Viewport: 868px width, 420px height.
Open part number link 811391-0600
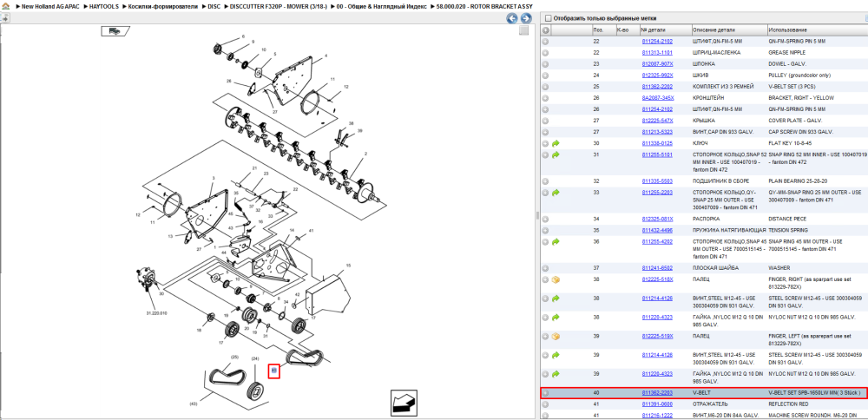click(657, 404)
